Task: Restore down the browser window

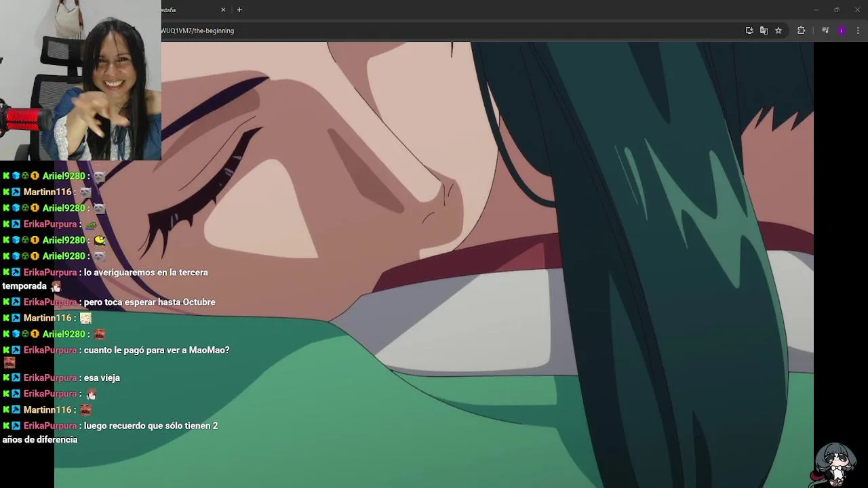Action: click(836, 9)
